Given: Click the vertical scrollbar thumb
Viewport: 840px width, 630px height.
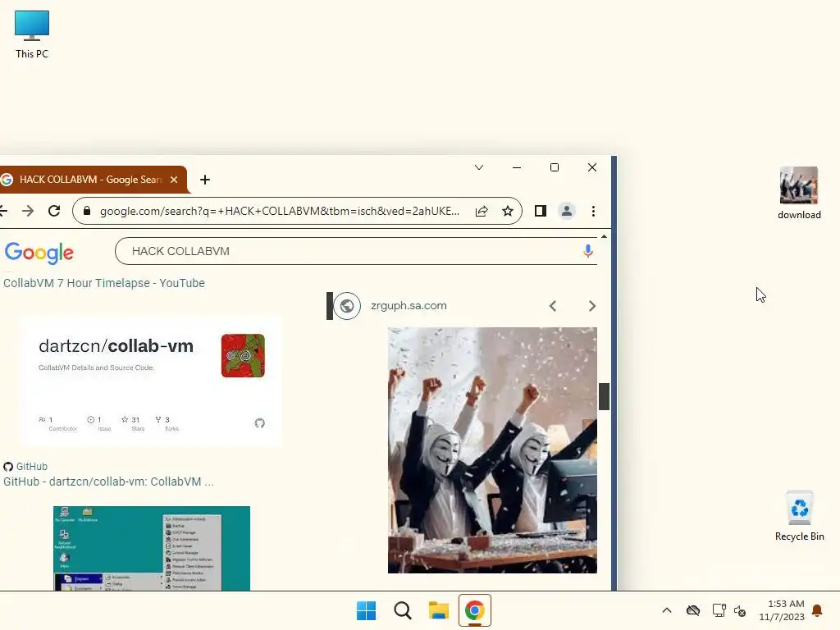Looking at the screenshot, I should [604, 396].
